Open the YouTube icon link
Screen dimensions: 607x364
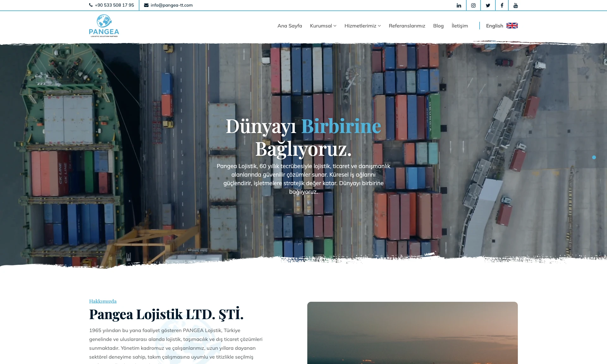tap(516, 5)
